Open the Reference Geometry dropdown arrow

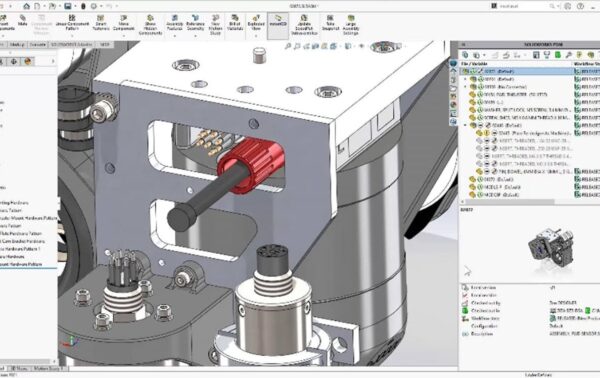point(195,36)
